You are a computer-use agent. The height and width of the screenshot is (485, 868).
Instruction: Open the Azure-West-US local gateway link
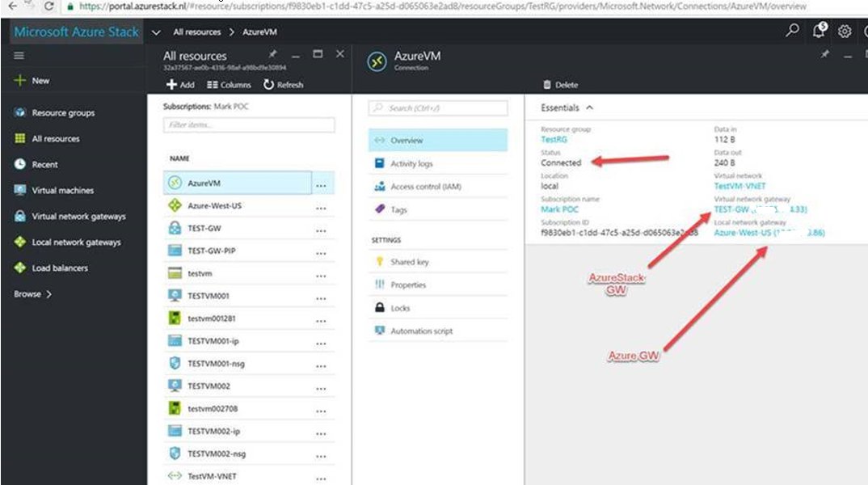tap(769, 233)
